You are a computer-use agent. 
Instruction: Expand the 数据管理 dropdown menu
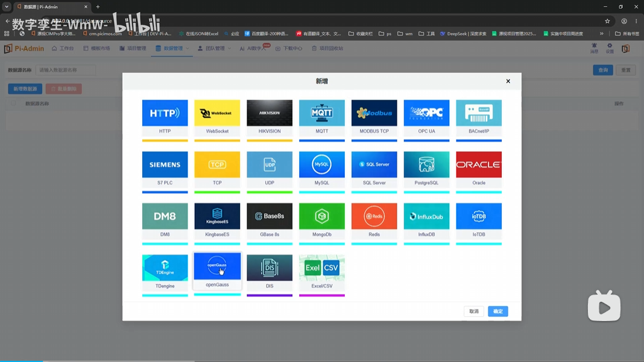[172, 48]
